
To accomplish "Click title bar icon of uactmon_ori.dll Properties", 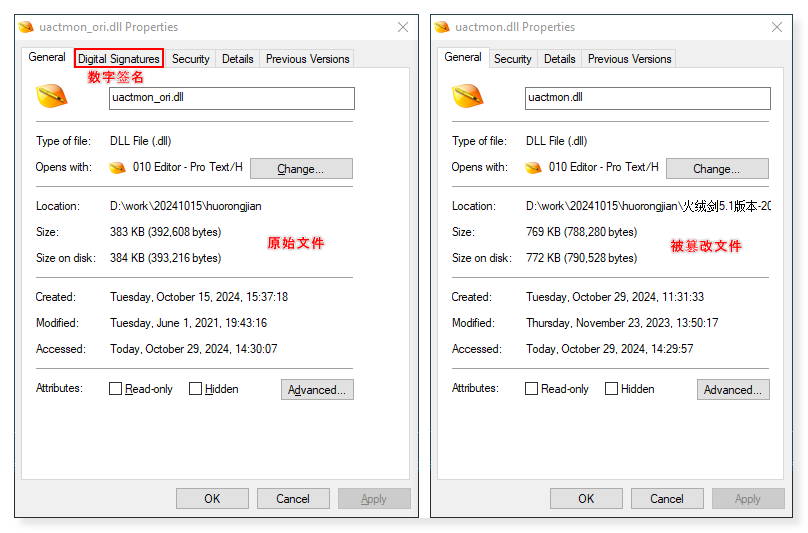I will 27,27.
